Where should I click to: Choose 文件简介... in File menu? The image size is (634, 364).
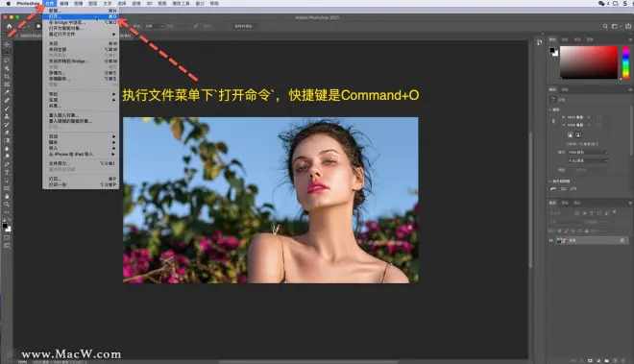(x=81, y=163)
